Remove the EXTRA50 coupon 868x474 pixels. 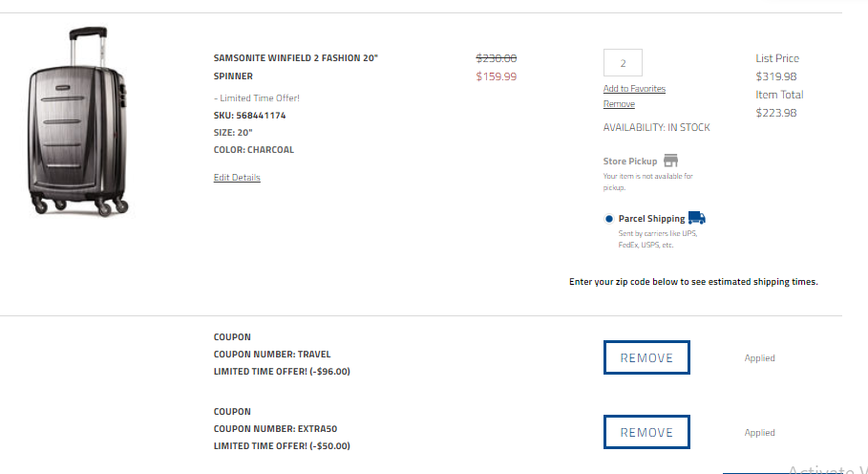point(646,432)
